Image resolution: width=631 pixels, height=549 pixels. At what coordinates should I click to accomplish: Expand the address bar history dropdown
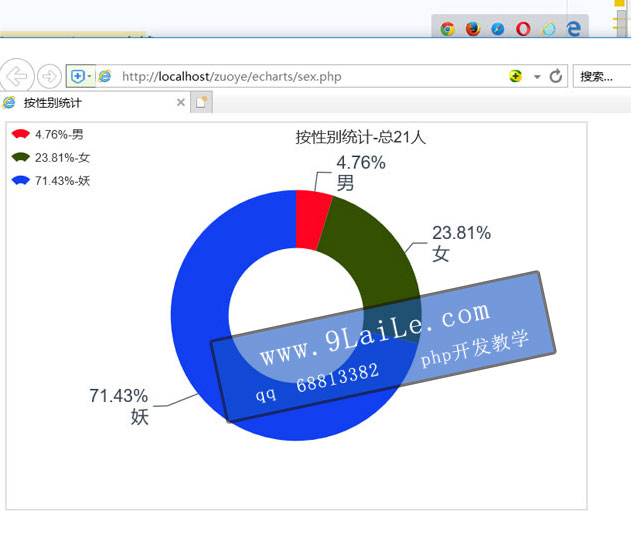click(537, 76)
